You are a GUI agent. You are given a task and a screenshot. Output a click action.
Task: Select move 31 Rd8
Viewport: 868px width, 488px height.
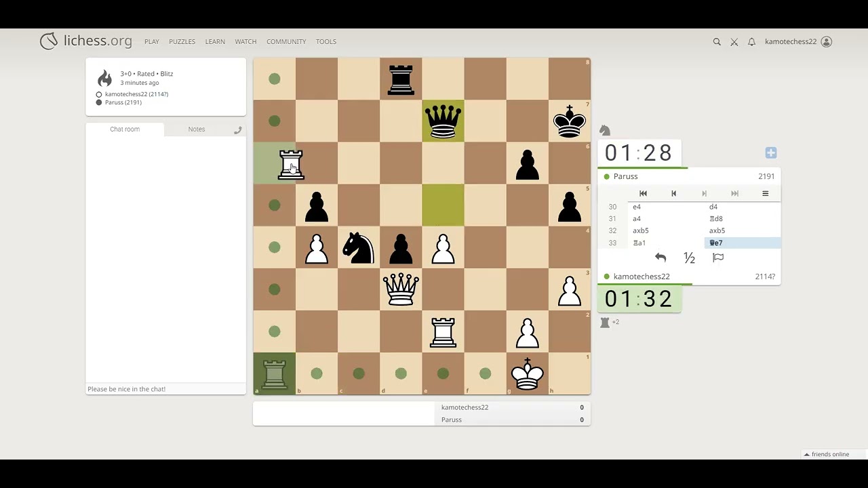coord(743,219)
